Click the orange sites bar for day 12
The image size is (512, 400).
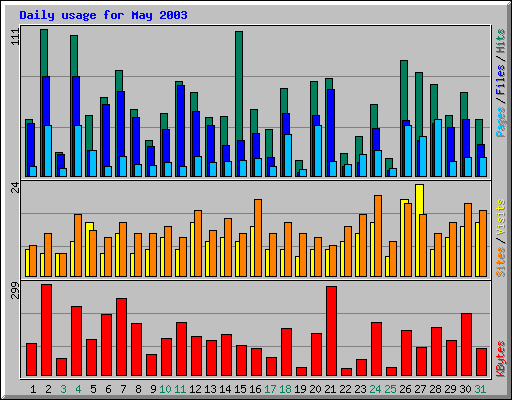[198, 243]
